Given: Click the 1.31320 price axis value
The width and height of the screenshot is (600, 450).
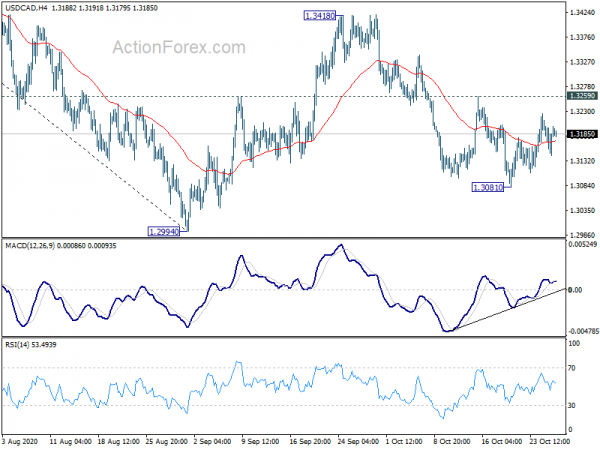Looking at the screenshot, I should (582, 161).
